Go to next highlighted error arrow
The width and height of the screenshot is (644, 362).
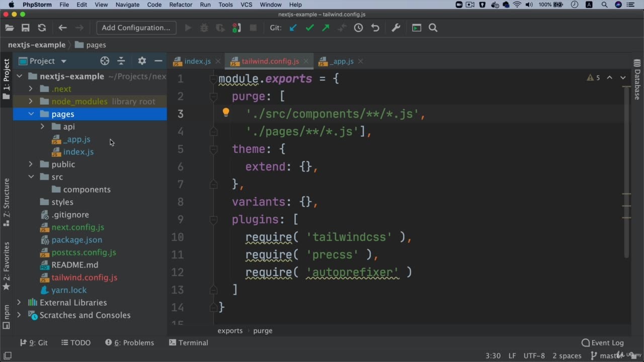pos(623,78)
